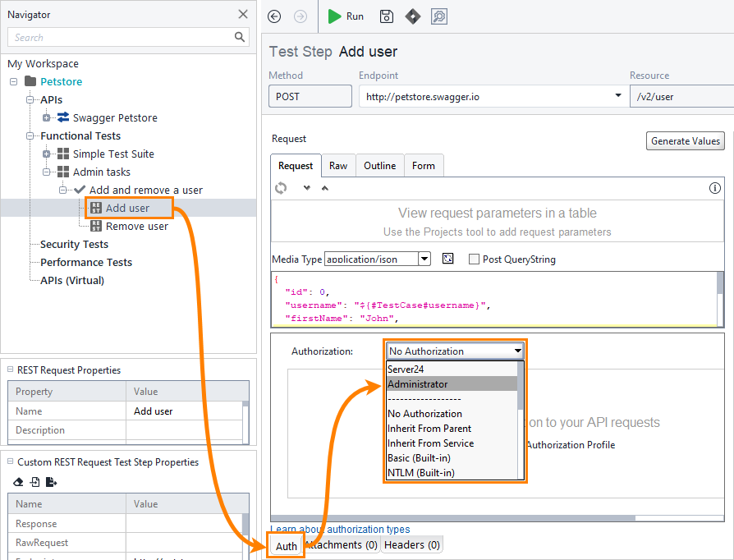The width and height of the screenshot is (734, 560).
Task: Click the eraser icon in custom properties
Action: tap(19, 482)
